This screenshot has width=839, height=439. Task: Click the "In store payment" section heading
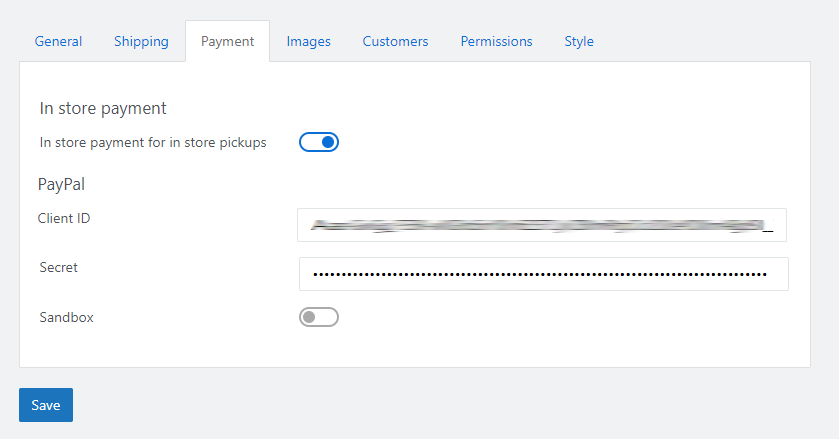[103, 108]
